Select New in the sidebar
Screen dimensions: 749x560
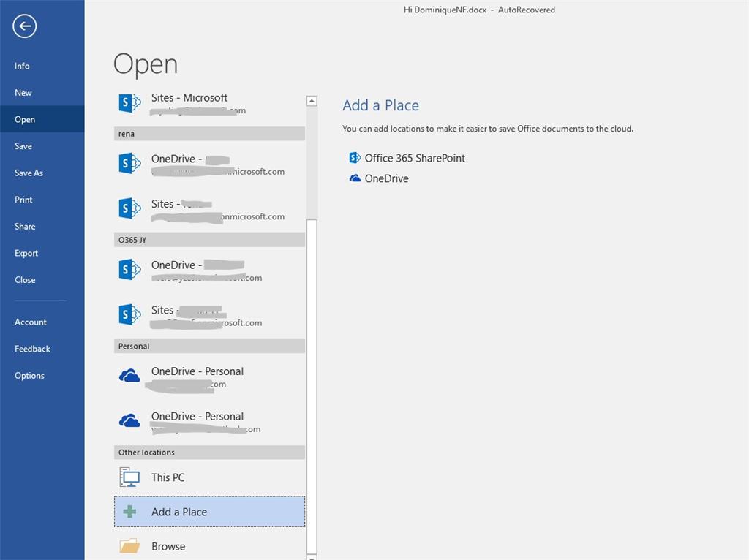(x=23, y=93)
